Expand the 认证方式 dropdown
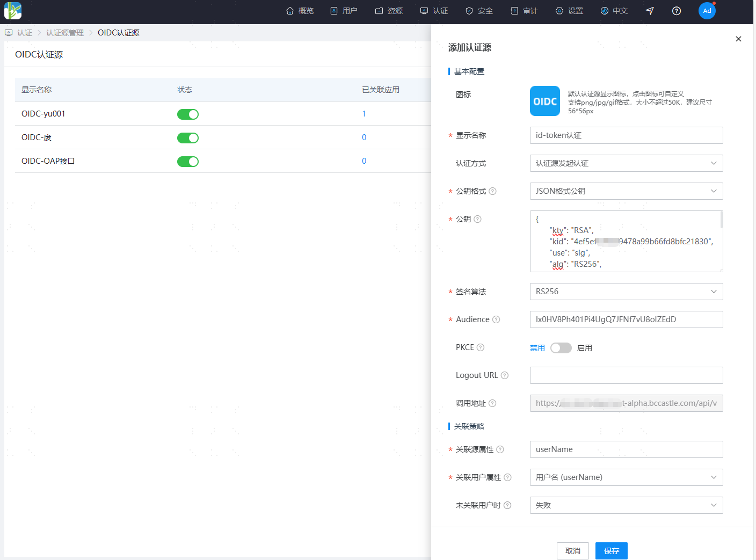This screenshot has height=560, width=756. point(626,163)
